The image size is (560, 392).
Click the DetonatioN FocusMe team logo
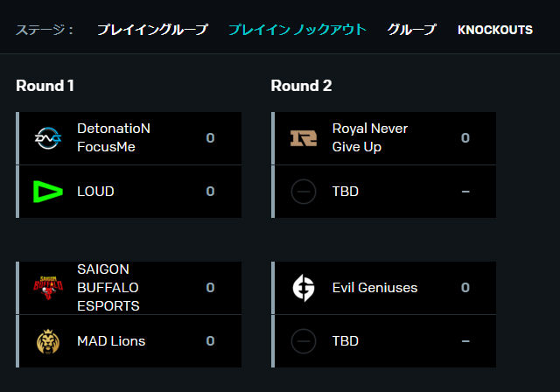[48, 138]
